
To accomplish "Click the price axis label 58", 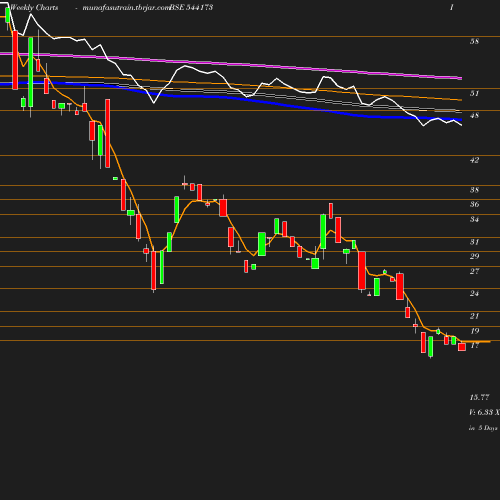I will click(474, 41).
